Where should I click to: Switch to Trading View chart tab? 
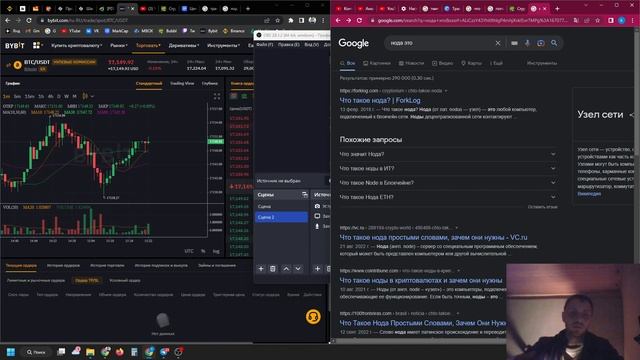tap(182, 83)
